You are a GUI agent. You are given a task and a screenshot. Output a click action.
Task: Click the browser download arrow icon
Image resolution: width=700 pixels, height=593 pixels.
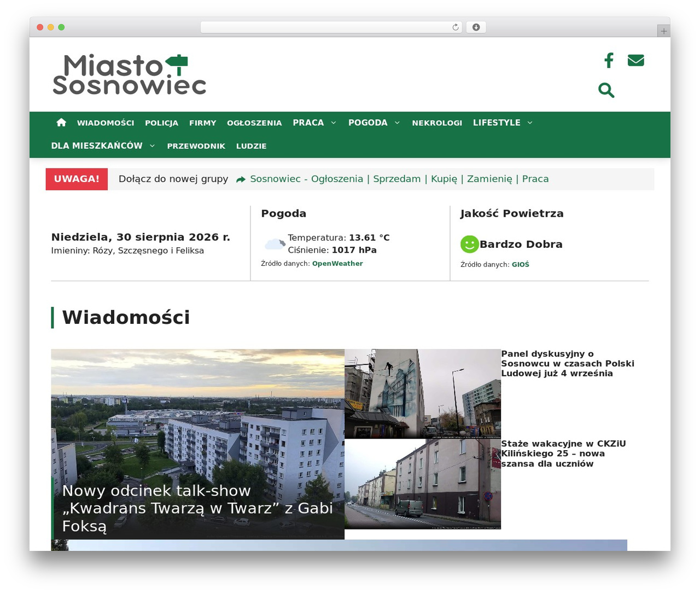[476, 27]
